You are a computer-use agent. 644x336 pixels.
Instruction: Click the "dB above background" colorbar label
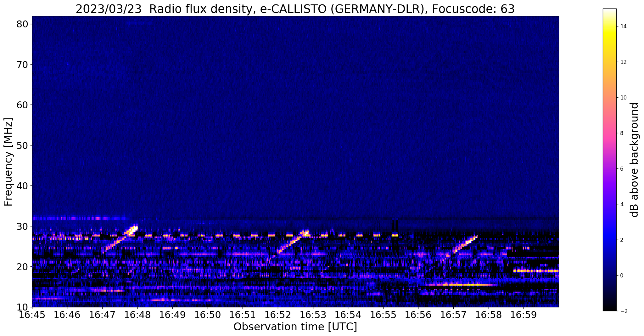tap(634, 160)
